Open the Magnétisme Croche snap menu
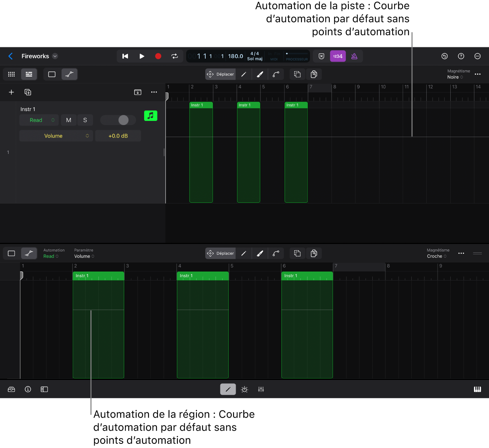Image resolution: width=489 pixels, height=448 pixels. tap(437, 256)
